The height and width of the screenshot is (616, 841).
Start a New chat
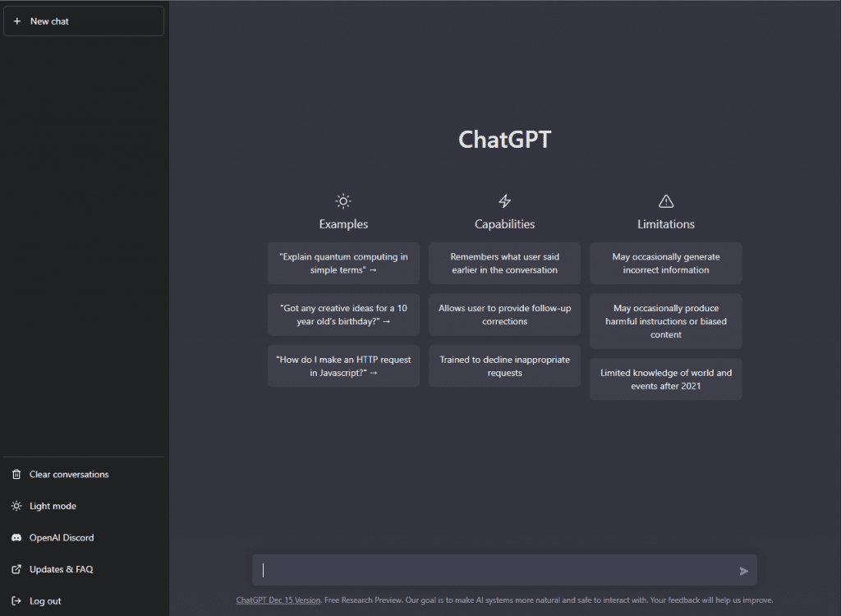point(84,21)
